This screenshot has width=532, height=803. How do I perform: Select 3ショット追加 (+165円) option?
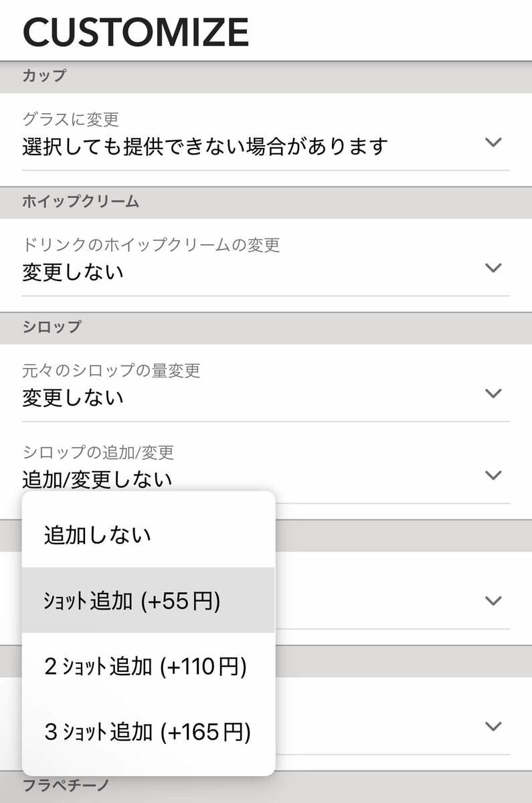click(147, 732)
